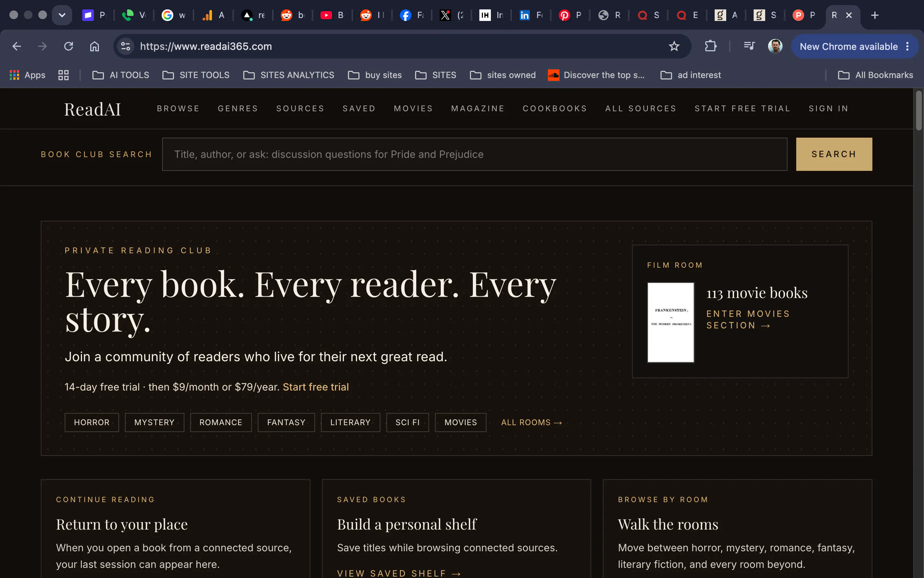Click SIGN IN in the navigation

click(829, 109)
